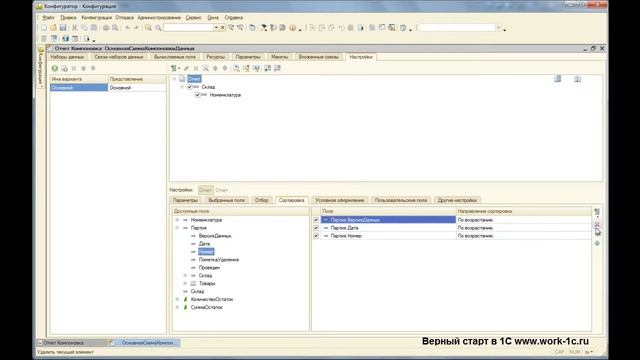Switch to ОсновнаяСхемаКомпон window in bottom bar
The height and width of the screenshot is (360, 640).
point(144,343)
